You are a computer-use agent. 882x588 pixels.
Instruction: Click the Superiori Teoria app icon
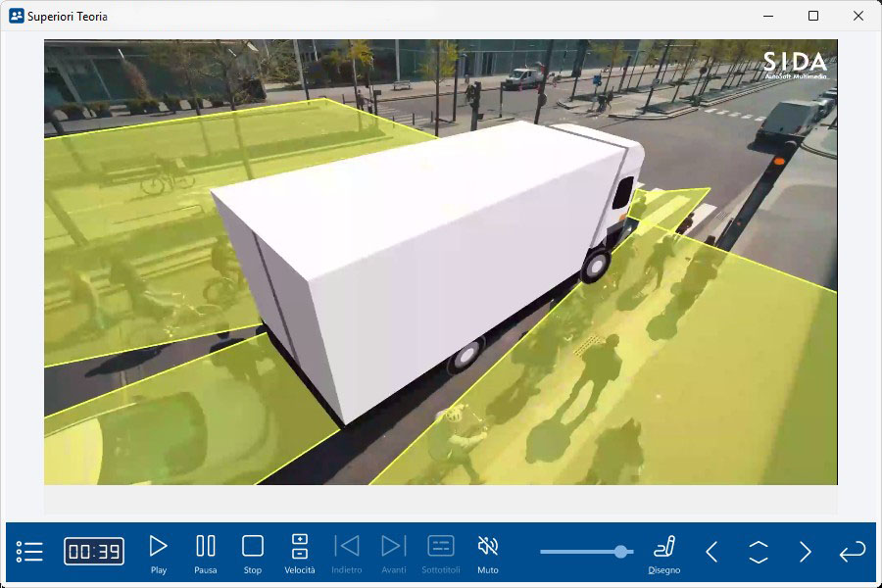pos(16,16)
